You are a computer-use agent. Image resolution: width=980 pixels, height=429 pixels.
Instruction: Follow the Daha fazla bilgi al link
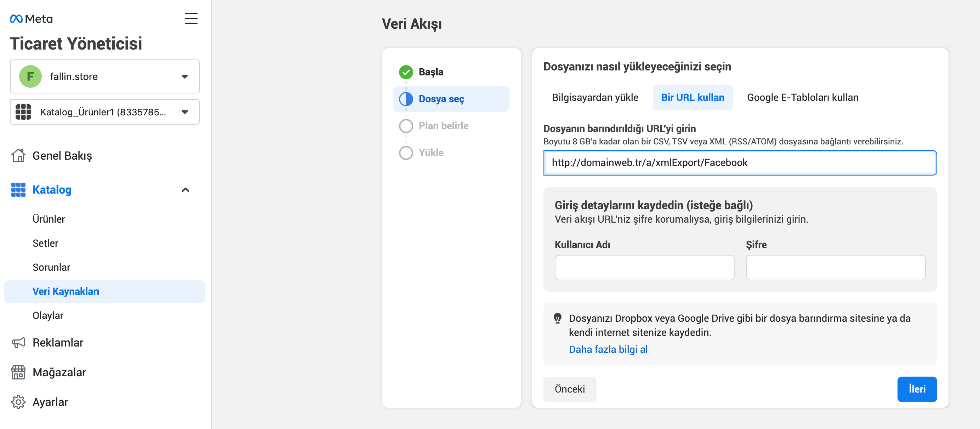[608, 349]
